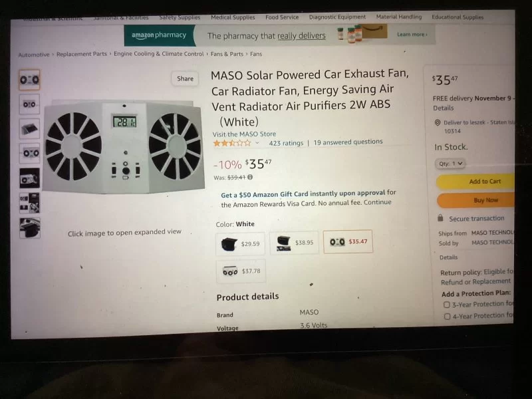
Task: Enable the 4-Year Protection plan checkbox
Action: pos(447,316)
